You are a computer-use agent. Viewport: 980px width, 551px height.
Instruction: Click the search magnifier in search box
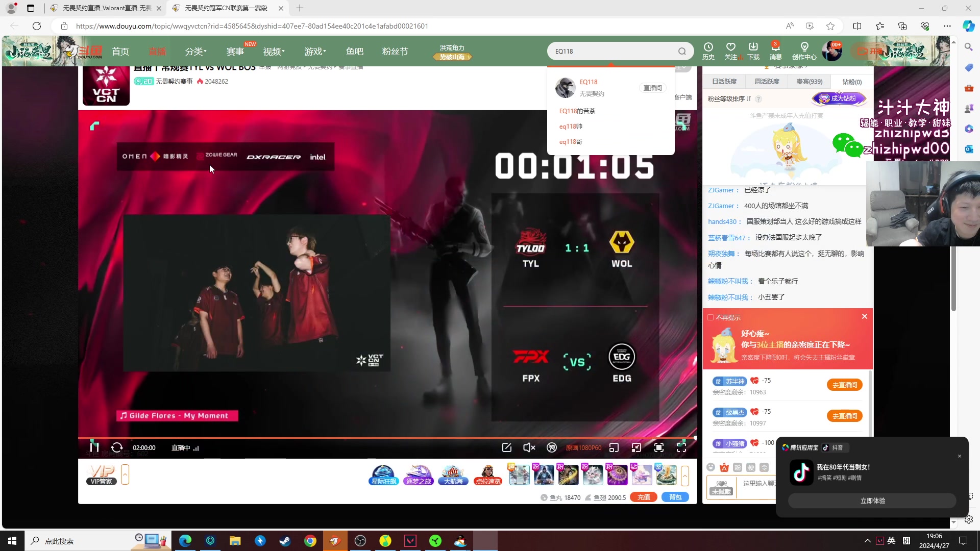[x=682, y=51]
